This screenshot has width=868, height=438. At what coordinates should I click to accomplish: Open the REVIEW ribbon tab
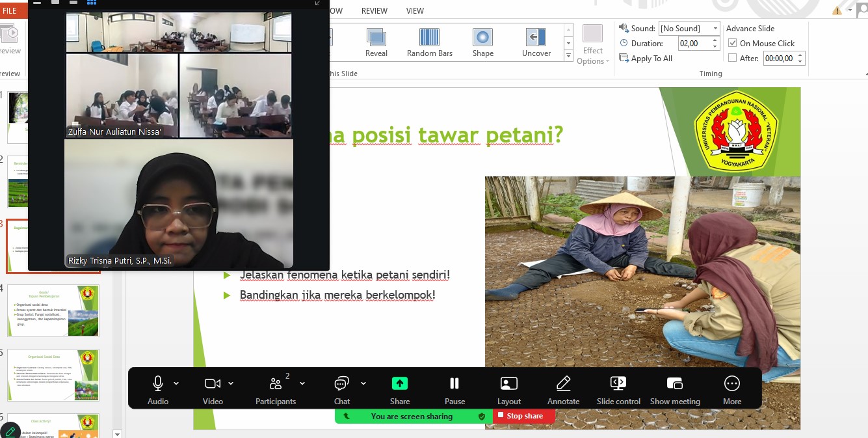pos(375,11)
